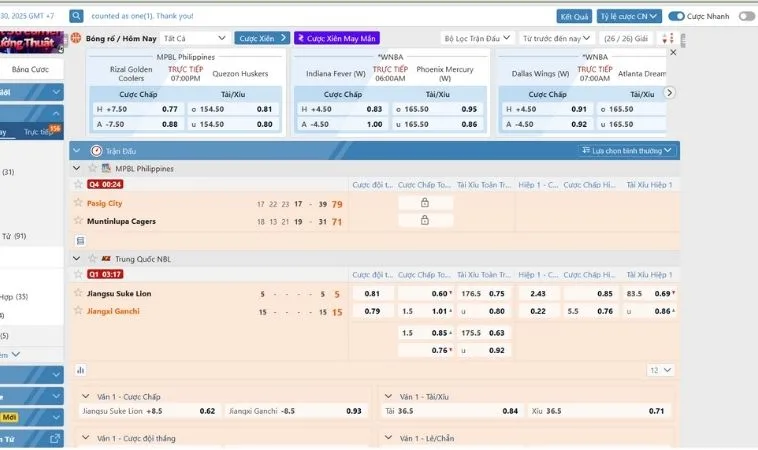This screenshot has height=450, width=758.
Task: Expand the Tất Cả filter dropdown
Action: (194, 38)
